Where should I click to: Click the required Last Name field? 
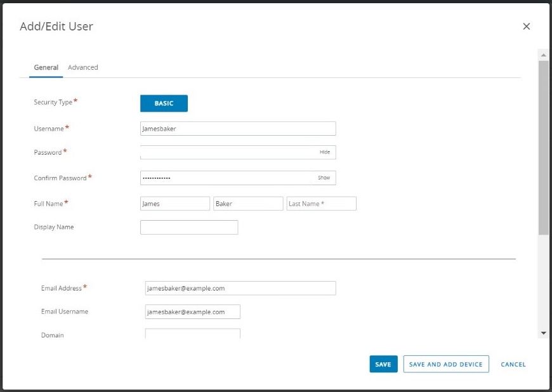(x=321, y=203)
